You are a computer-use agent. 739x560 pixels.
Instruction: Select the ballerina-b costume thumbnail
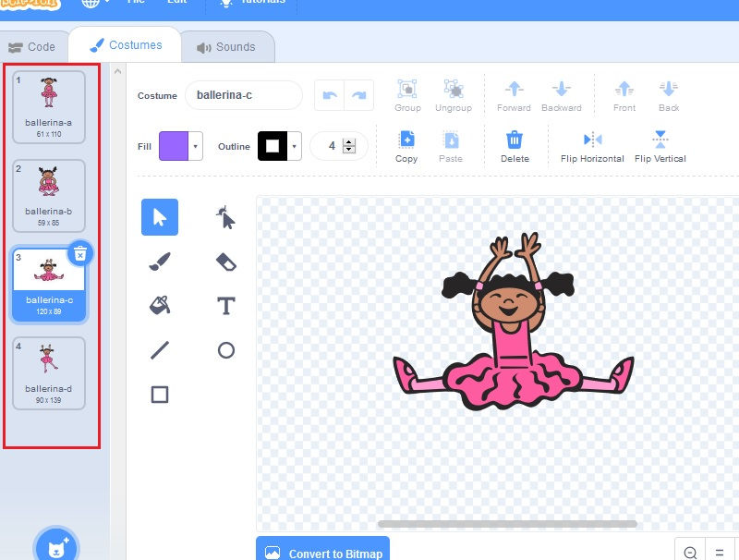49,196
